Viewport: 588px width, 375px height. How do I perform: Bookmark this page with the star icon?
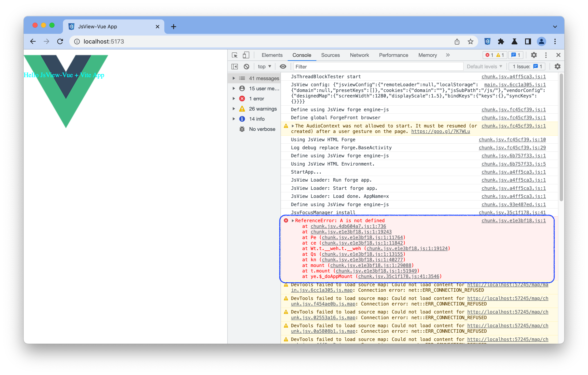click(470, 42)
